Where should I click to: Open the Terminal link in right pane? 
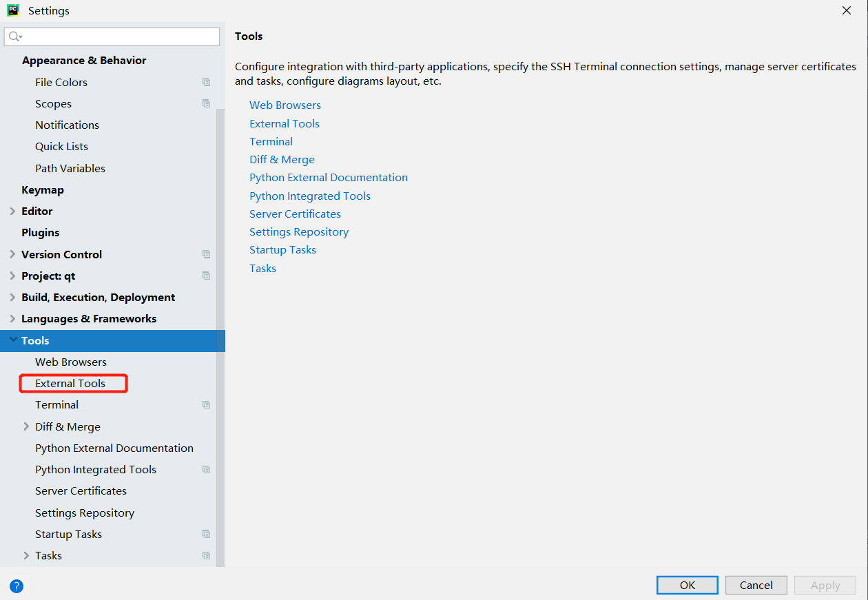click(x=271, y=142)
